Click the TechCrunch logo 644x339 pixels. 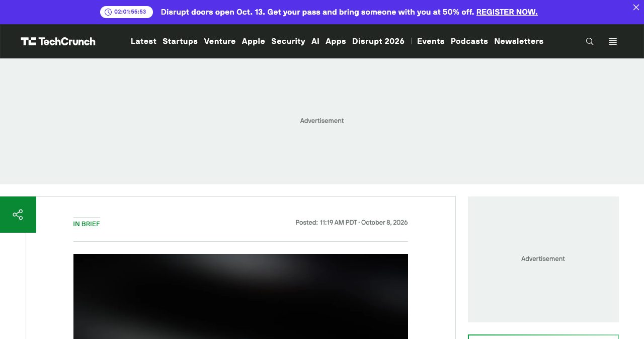click(x=58, y=41)
